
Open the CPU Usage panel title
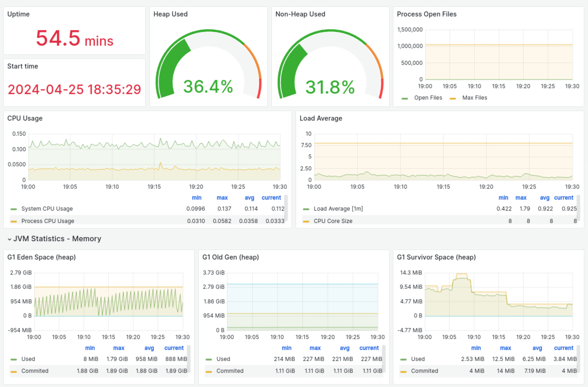pyautogui.click(x=25, y=118)
